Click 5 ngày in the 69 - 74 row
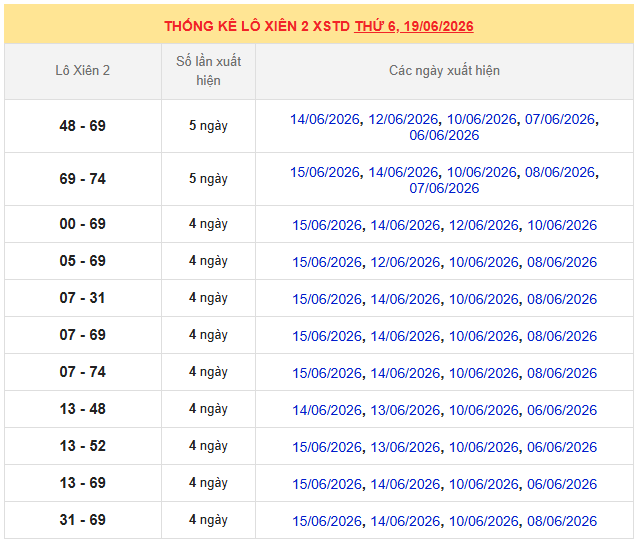Screen dimensions: 637x544 (x=208, y=179)
